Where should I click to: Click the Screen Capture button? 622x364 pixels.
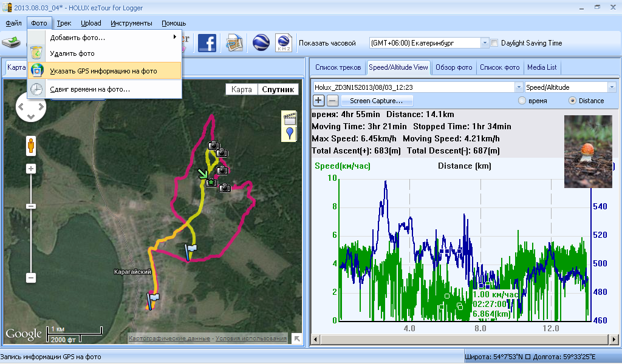tap(376, 101)
